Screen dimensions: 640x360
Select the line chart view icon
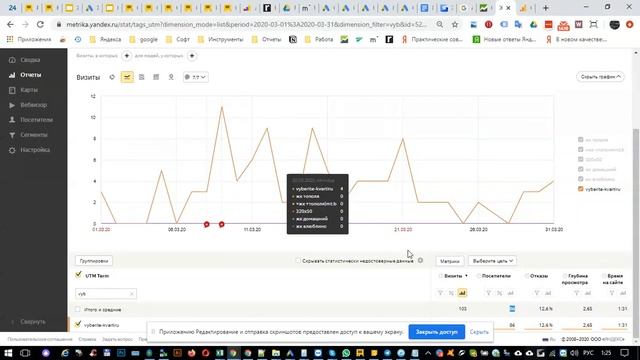click(127, 77)
